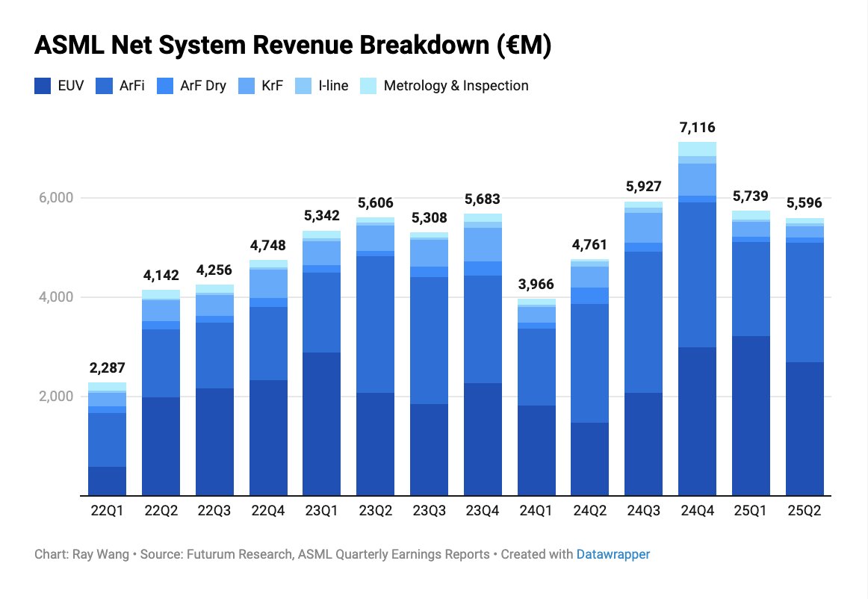
Task: Click the 24Q1 axis label
Action: tap(536, 510)
